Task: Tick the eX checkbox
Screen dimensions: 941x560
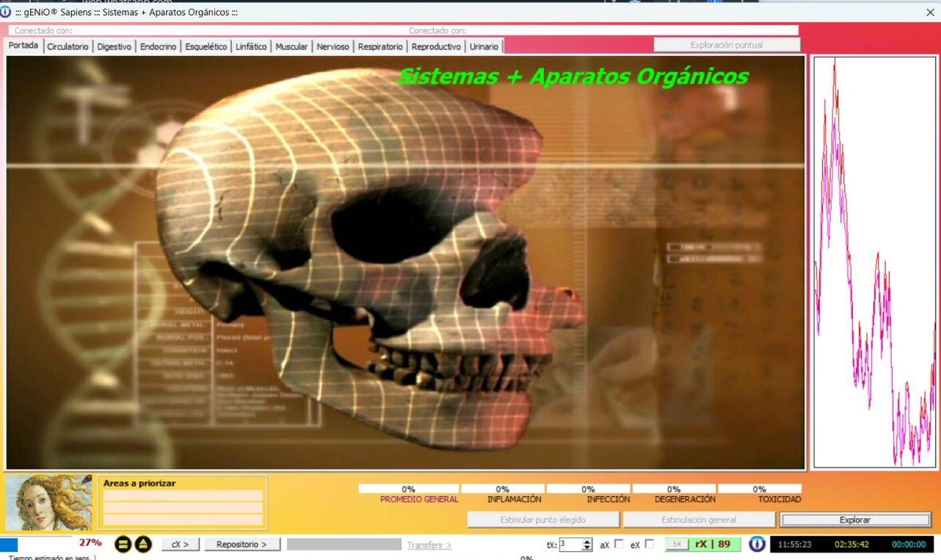Action: point(649,544)
